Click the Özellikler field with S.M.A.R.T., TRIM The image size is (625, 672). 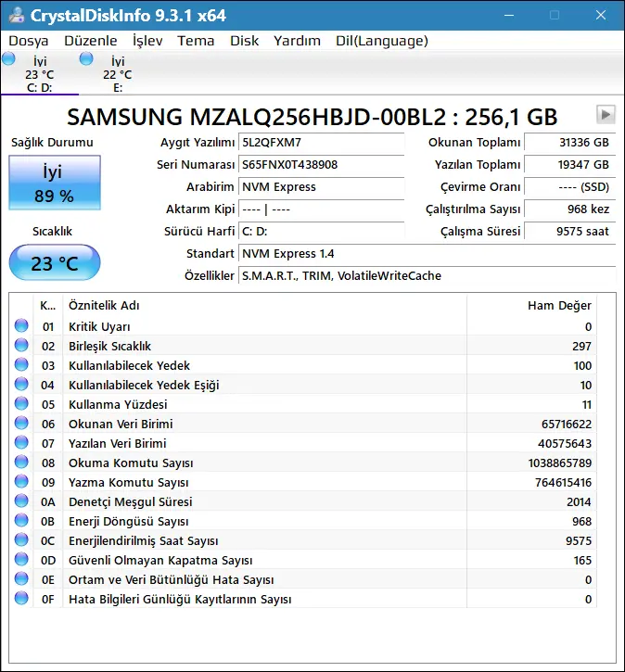(427, 276)
